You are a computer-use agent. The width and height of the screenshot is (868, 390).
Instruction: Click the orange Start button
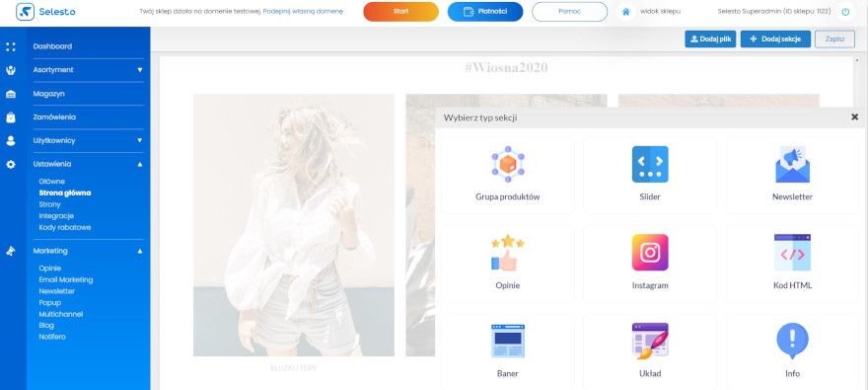pyautogui.click(x=400, y=12)
